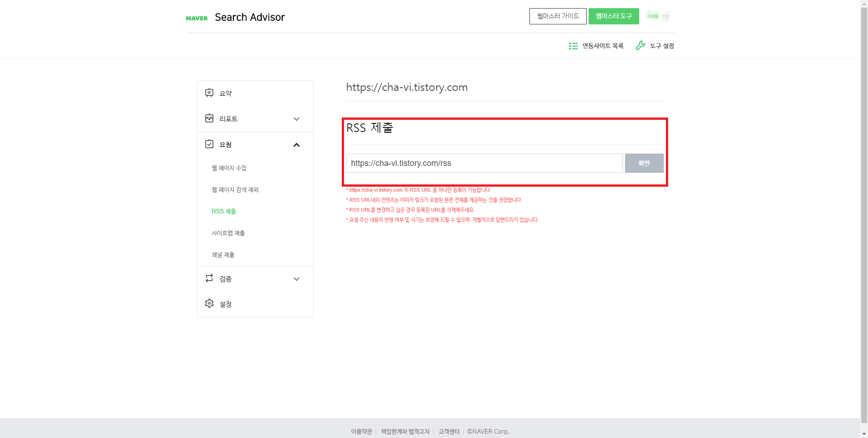Click the green 웹마스터 도구 button
The image size is (868, 438).
[x=613, y=16]
